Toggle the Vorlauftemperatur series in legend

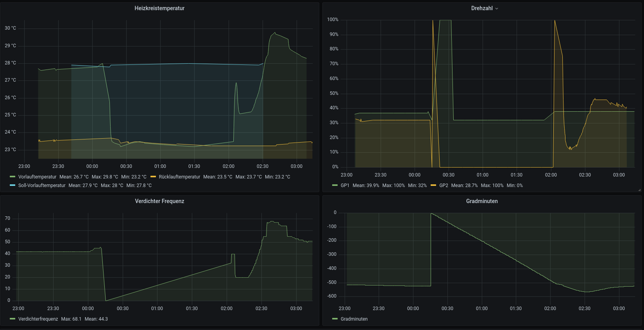click(37, 177)
